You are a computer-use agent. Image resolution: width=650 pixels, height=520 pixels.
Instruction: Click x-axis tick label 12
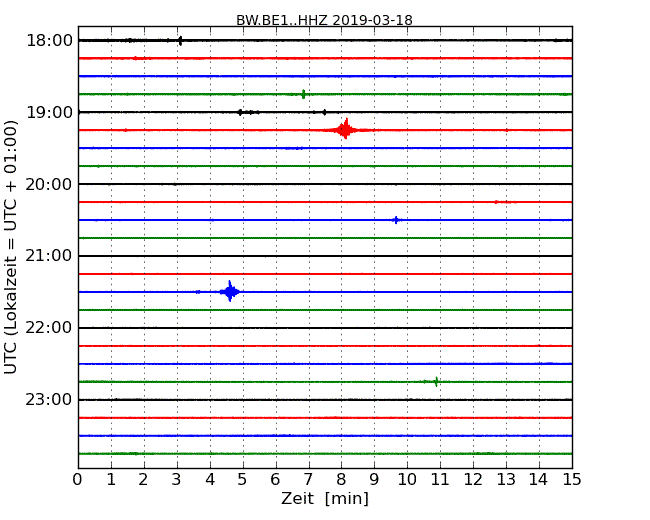(473, 479)
